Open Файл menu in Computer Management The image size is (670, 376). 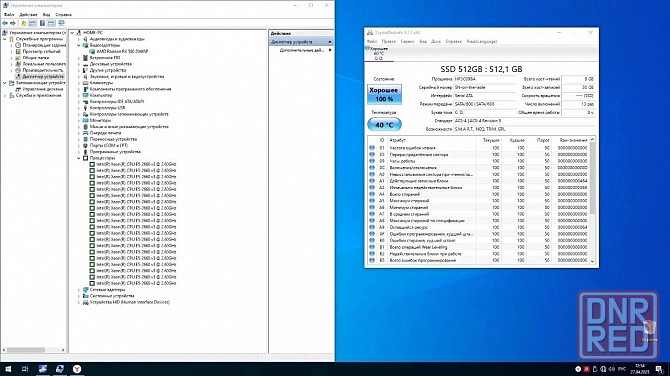click(9, 15)
